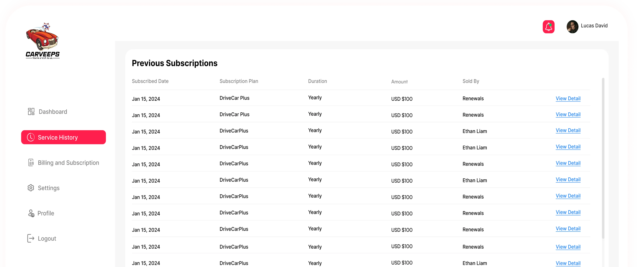The height and width of the screenshot is (267, 644).
Task: Open View Detail for last Ethan Liam row
Action: (568, 263)
